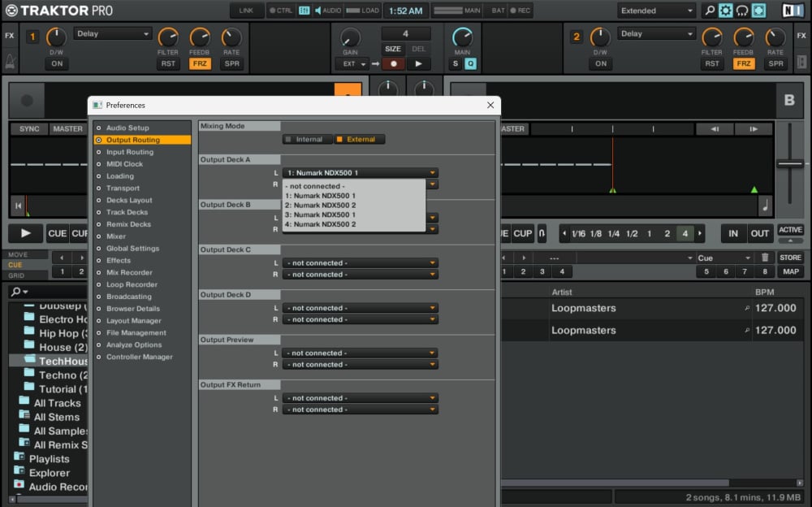Click deck A CUE button
This screenshot has height=507, width=812.
(57, 233)
